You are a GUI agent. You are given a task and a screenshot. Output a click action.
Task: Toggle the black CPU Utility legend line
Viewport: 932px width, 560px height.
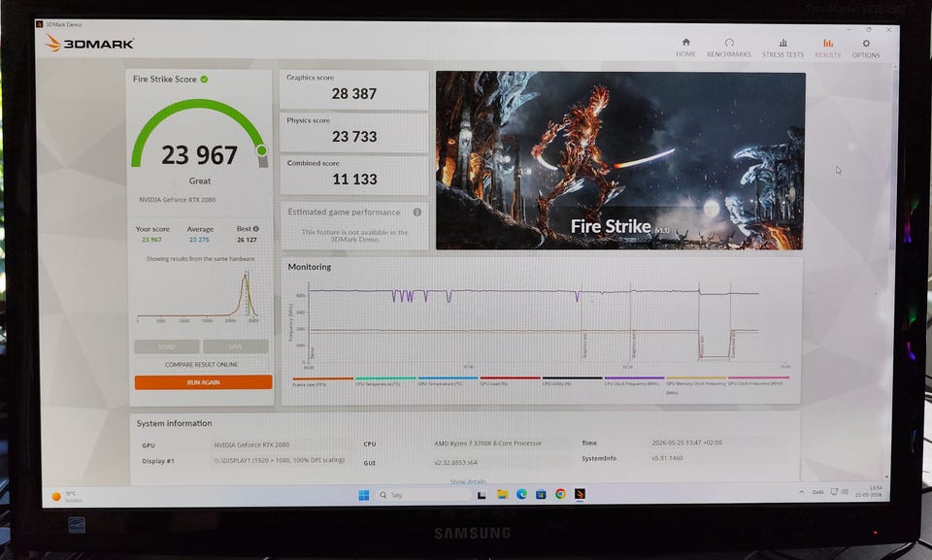point(572,381)
